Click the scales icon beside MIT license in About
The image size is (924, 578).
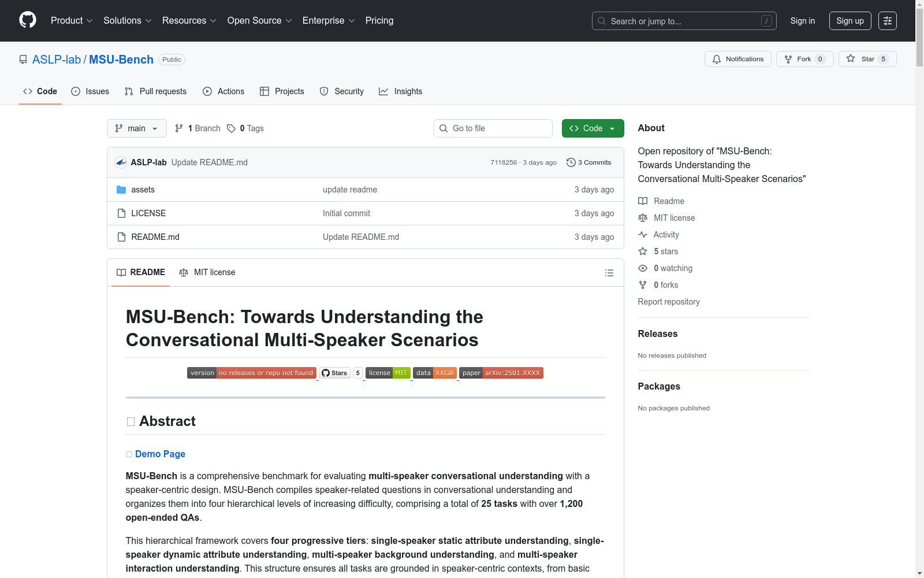pos(643,218)
